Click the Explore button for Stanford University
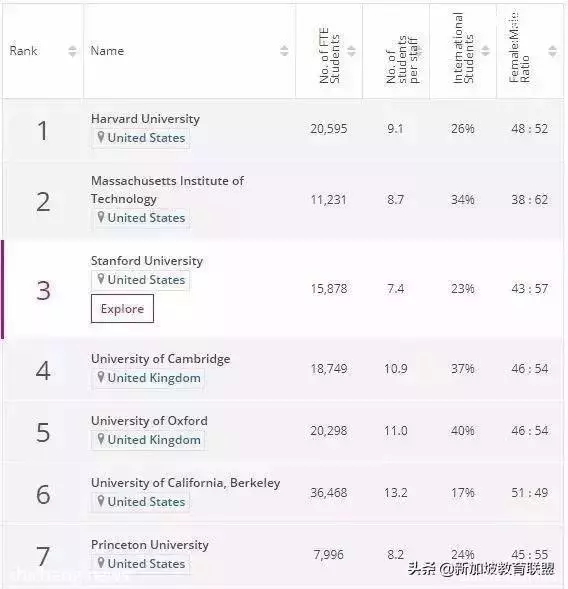 [x=122, y=308]
